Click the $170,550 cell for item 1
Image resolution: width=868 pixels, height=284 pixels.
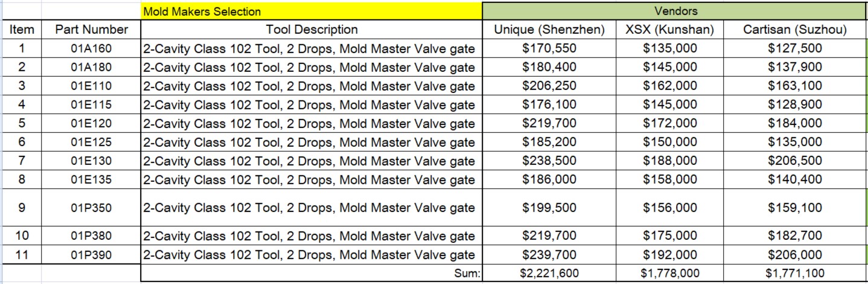549,48
